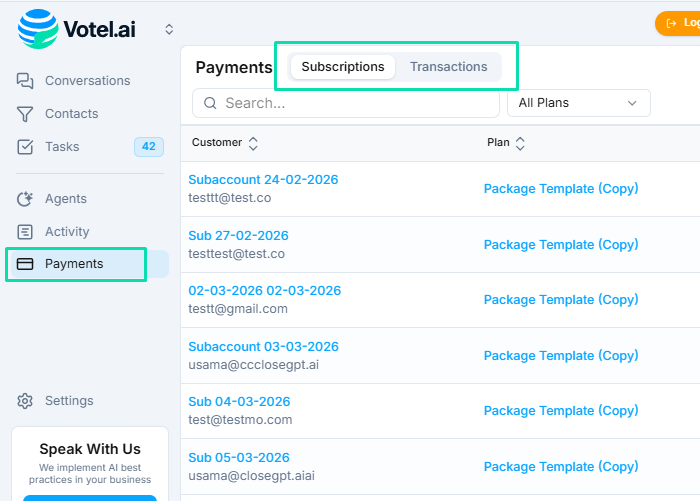The width and height of the screenshot is (700, 501).
Task: Click the Agents sidebar icon
Action: click(x=26, y=199)
